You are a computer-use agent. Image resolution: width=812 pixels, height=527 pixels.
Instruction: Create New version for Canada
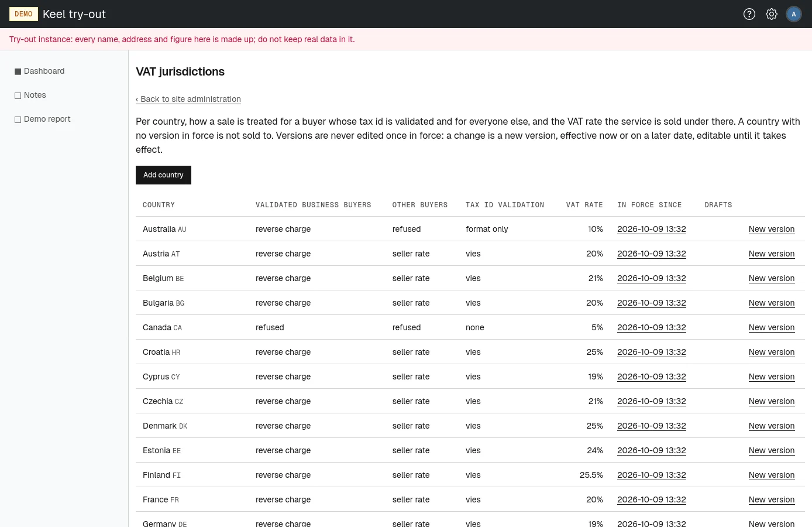[x=772, y=327]
